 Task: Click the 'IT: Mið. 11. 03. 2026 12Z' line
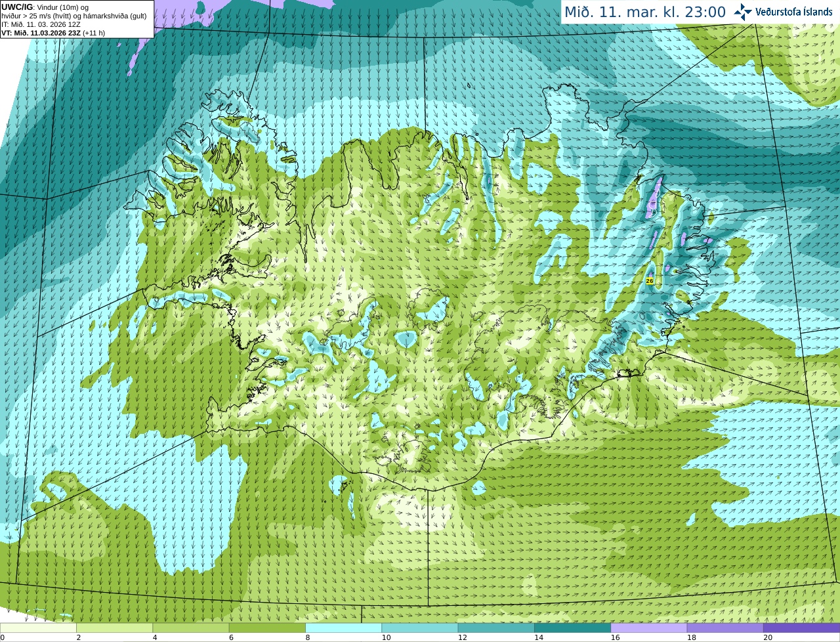tap(41, 24)
